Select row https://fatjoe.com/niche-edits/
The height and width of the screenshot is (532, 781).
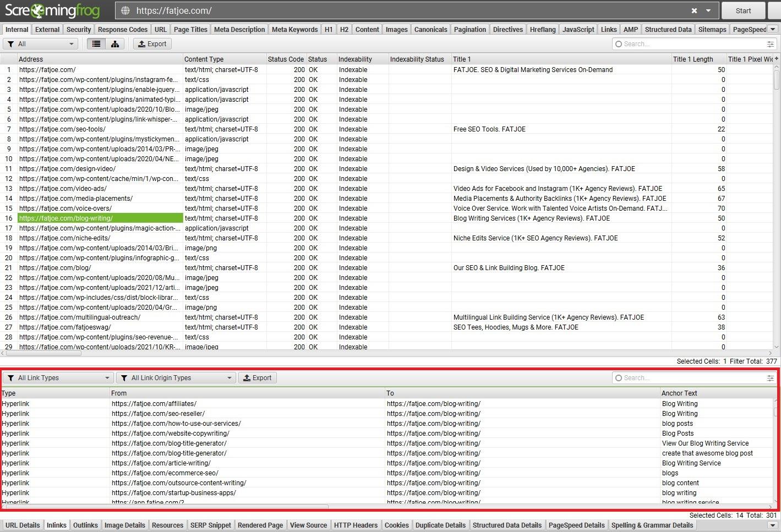click(386, 238)
